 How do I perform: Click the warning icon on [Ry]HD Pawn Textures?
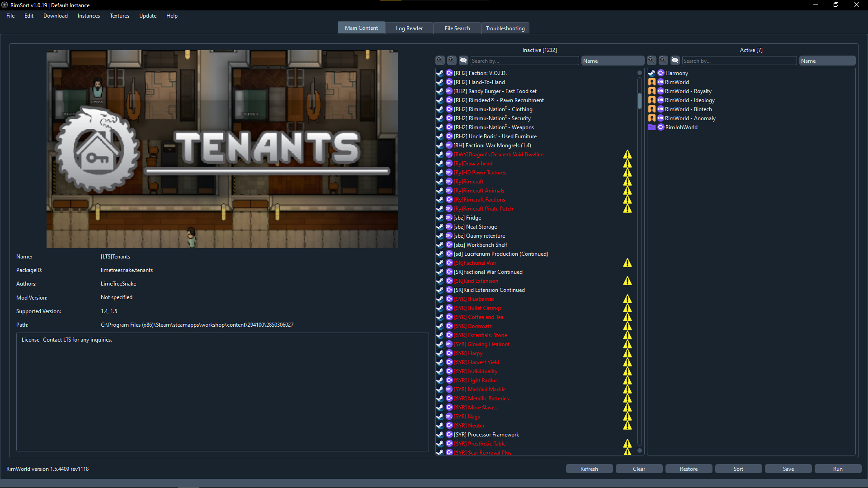627,173
